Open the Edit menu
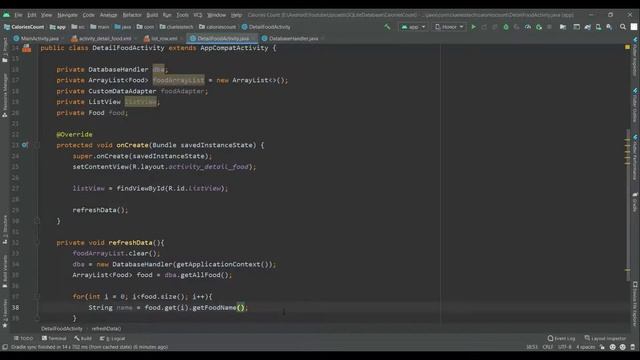This screenshot has height=360, width=640. 32,15
